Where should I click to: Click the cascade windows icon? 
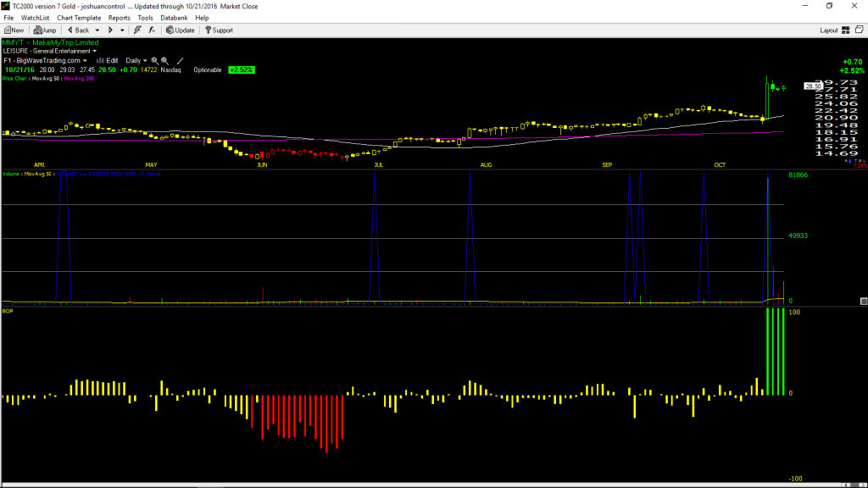click(x=860, y=30)
